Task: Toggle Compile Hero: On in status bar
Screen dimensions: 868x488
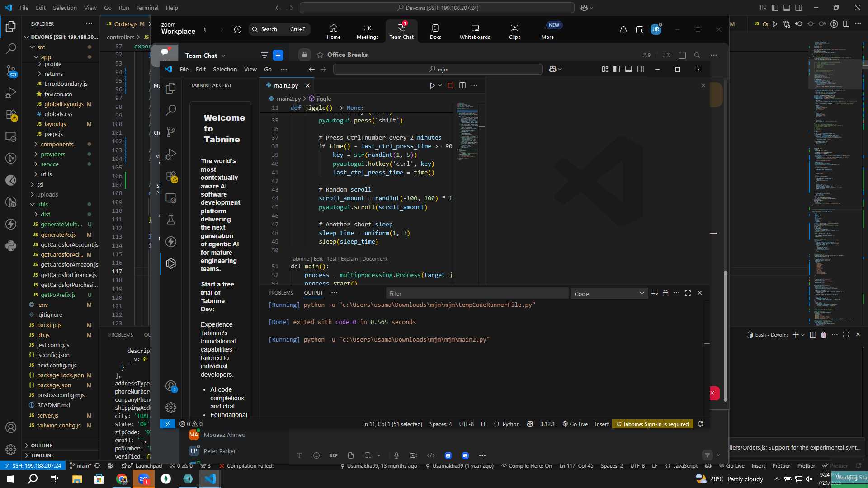Action: (x=526, y=466)
